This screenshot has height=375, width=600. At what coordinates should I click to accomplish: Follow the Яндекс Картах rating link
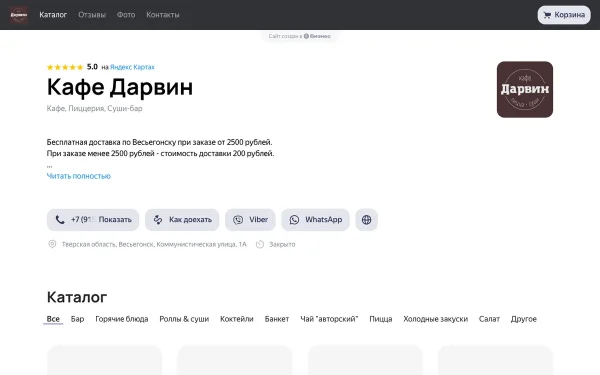132,67
